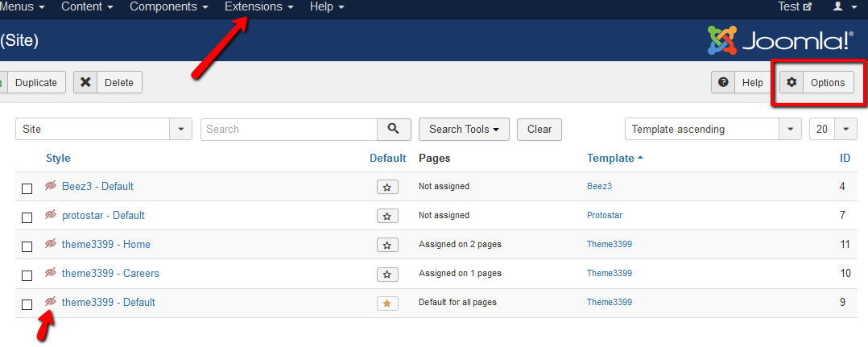Viewport: 868px width, 347px height.
Task: Click the preview icon beside theme3399 - Home
Action: (x=51, y=244)
